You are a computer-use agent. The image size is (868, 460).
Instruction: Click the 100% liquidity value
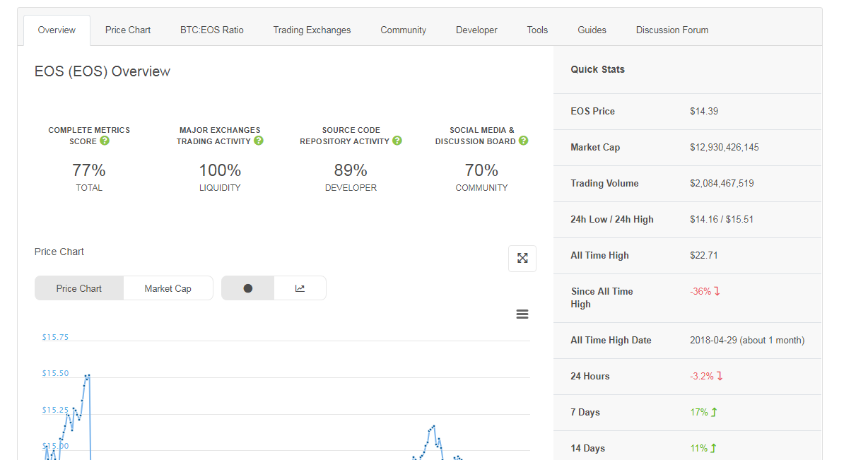point(220,170)
